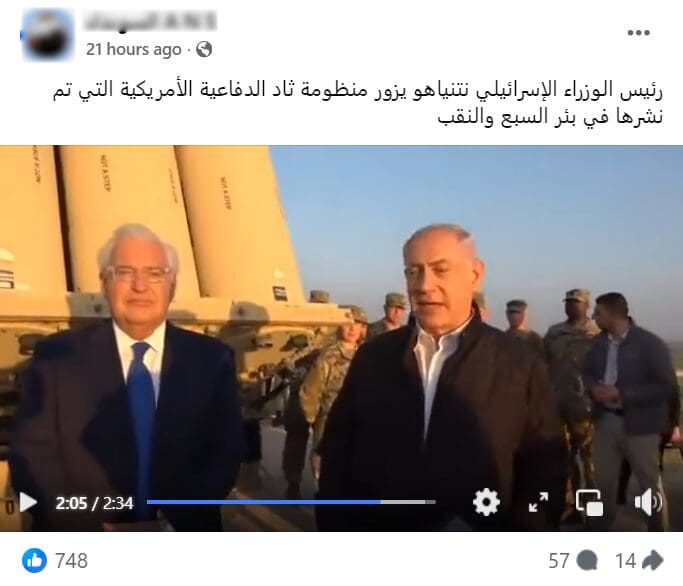Image resolution: width=683 pixels, height=586 pixels.
Task: Mute the video using speaker icon
Action: 648,502
